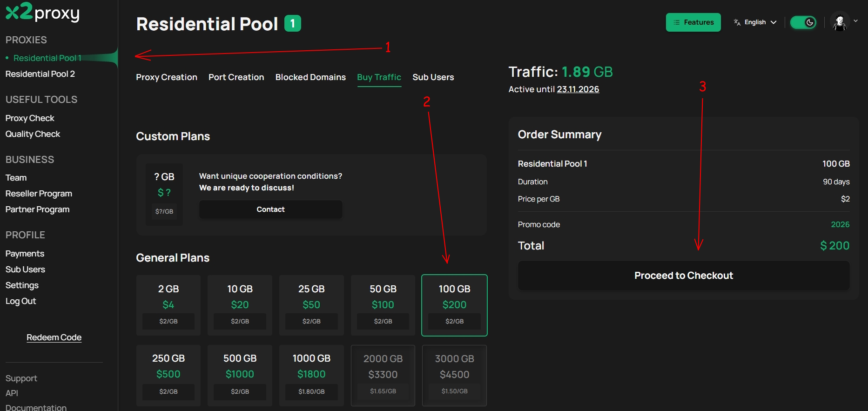Select the 10 GB $20 plan

pos(240,305)
